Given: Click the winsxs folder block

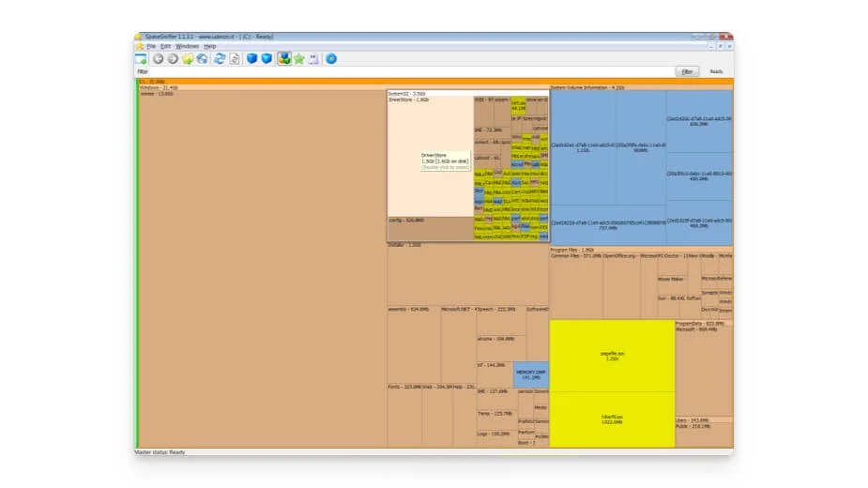Looking at the screenshot, I should (263, 269).
